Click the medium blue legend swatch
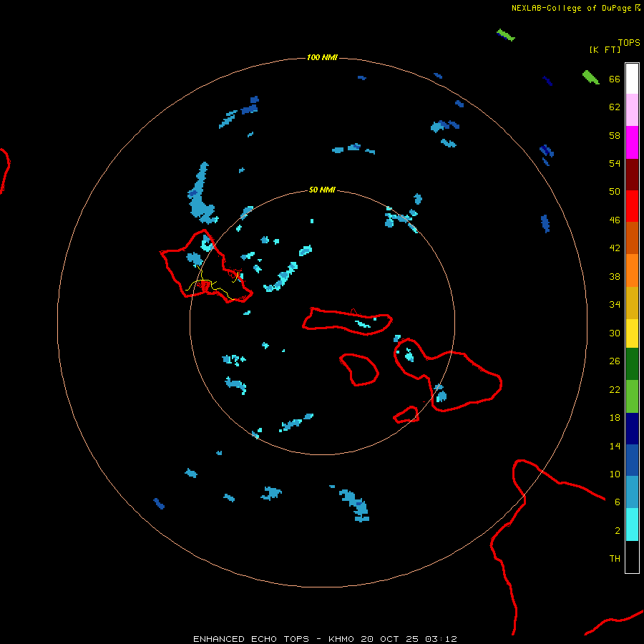644x644 pixels. (632, 460)
